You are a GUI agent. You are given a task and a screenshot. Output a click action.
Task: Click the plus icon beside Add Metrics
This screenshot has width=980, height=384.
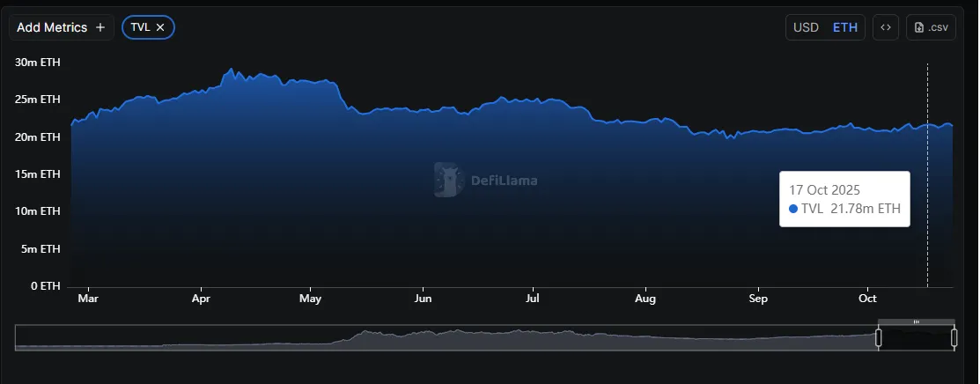tap(100, 27)
